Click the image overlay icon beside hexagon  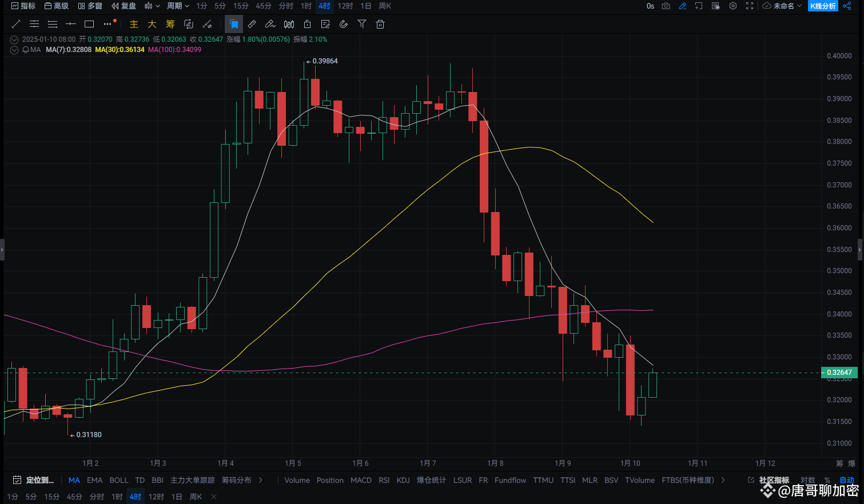[x=715, y=6]
